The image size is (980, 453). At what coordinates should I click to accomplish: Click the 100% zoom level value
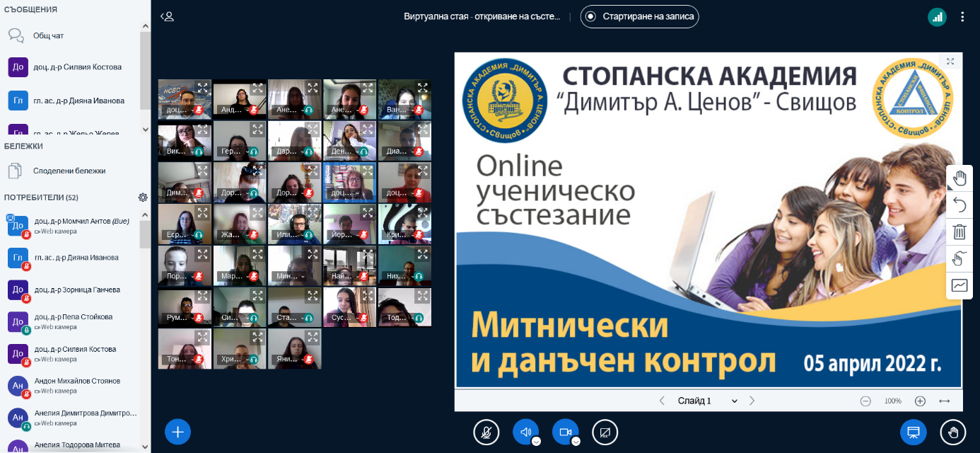pyautogui.click(x=892, y=401)
